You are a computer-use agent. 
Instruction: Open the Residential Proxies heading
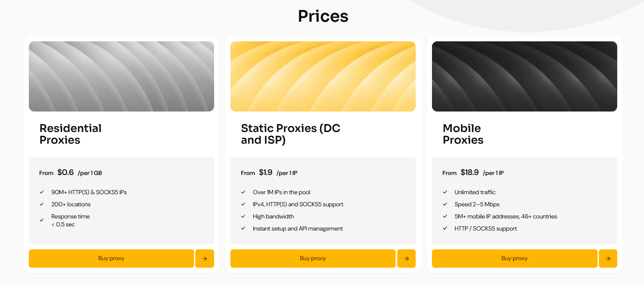[71, 134]
